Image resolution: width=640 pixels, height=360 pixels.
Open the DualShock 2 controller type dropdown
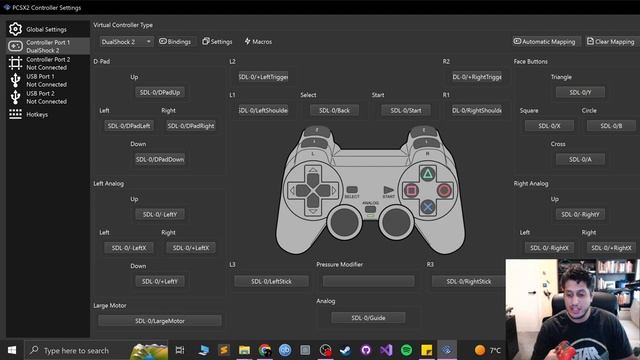coord(126,42)
